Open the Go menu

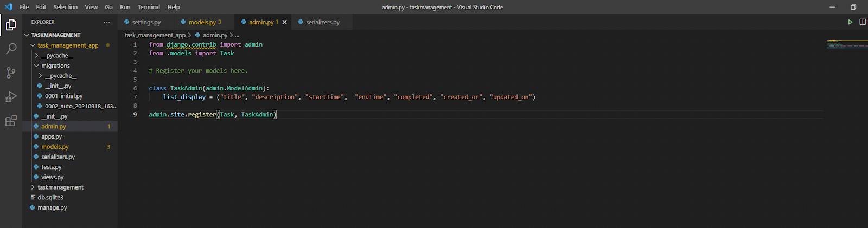(x=109, y=7)
